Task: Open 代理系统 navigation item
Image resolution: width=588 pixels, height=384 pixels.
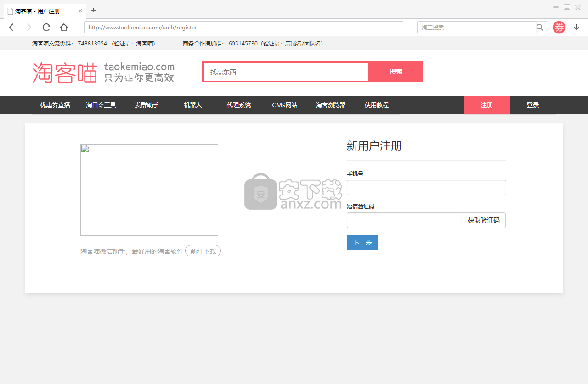Action: [x=239, y=105]
